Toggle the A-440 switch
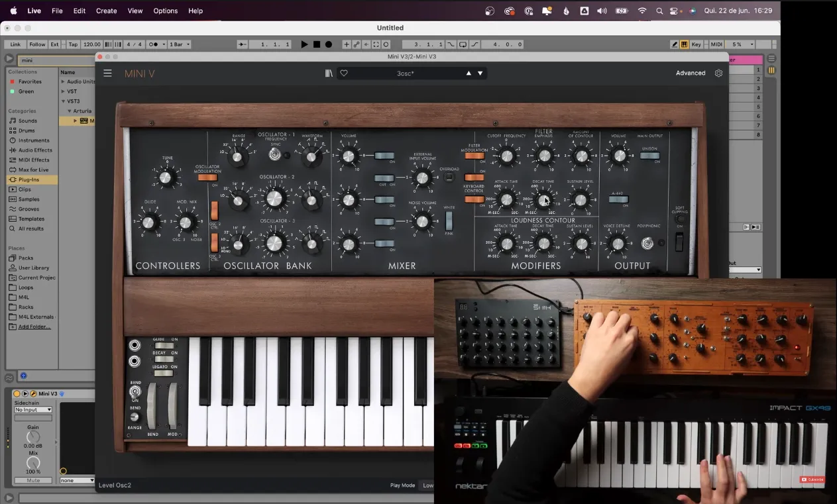Viewport: 837px width, 504px height. [618, 199]
